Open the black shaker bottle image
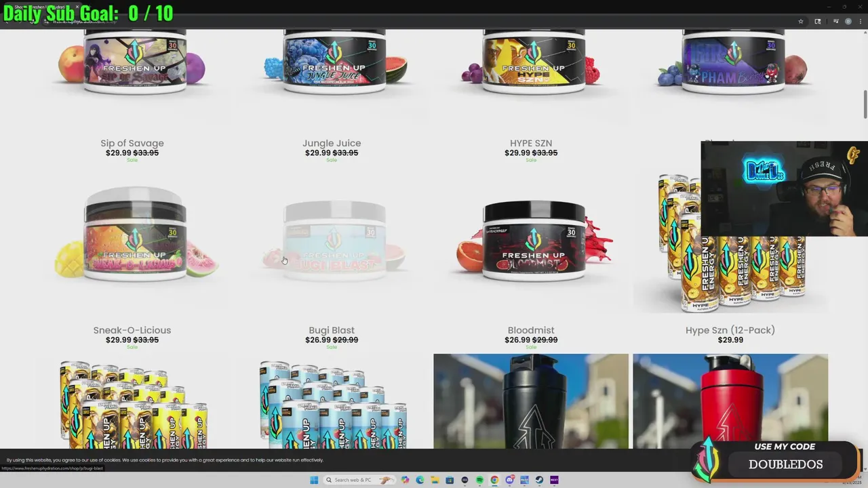This screenshot has width=868, height=488. click(531, 401)
